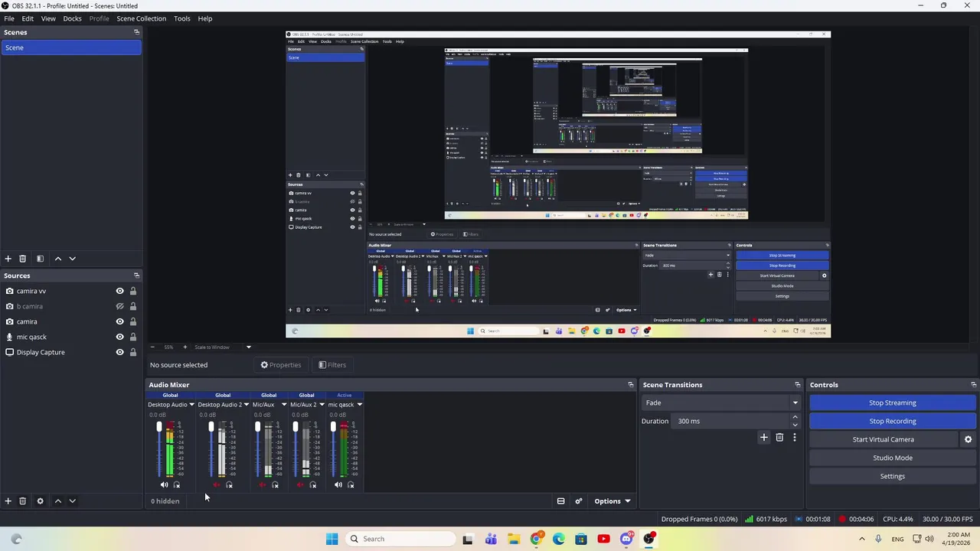Unmute the Mic/Aux 2 channel speaker

[300, 485]
